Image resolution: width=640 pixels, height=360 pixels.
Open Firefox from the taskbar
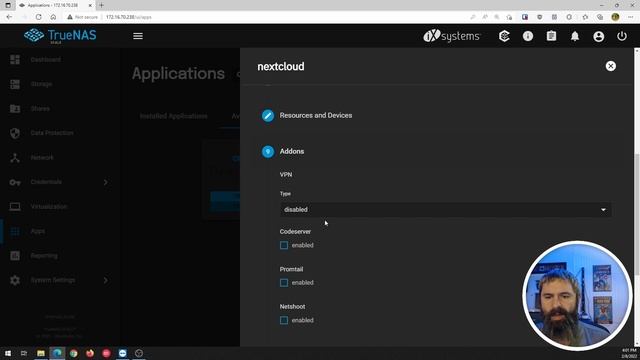click(x=90, y=353)
